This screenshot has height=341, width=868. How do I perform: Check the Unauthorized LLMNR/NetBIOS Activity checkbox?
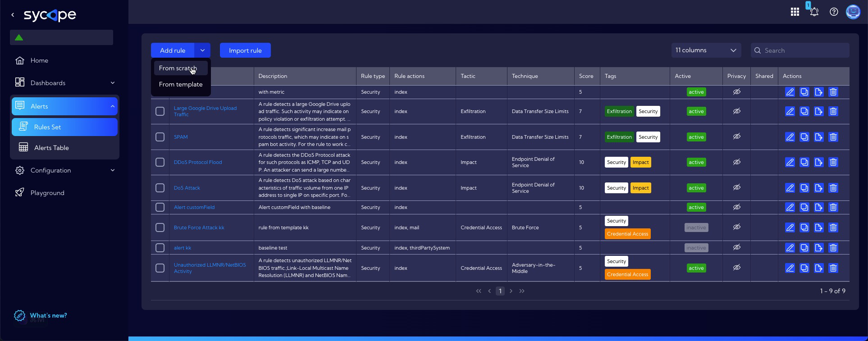(x=160, y=268)
